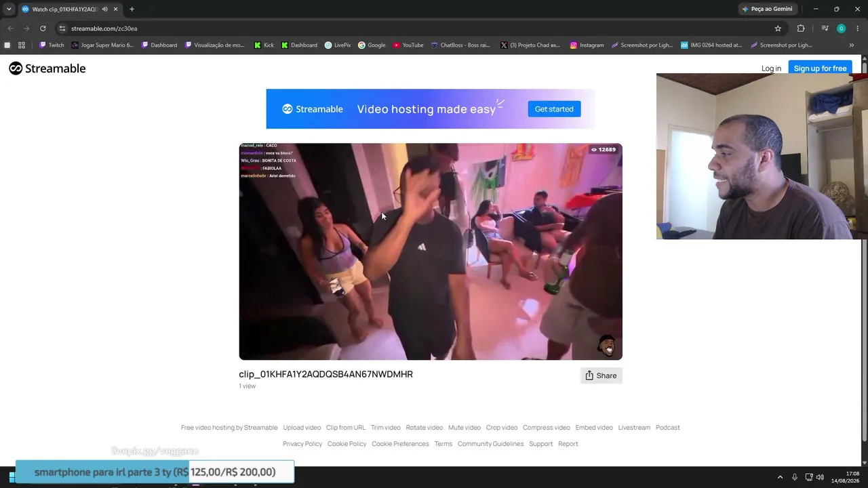Open the Trim video footer link

pyautogui.click(x=386, y=428)
